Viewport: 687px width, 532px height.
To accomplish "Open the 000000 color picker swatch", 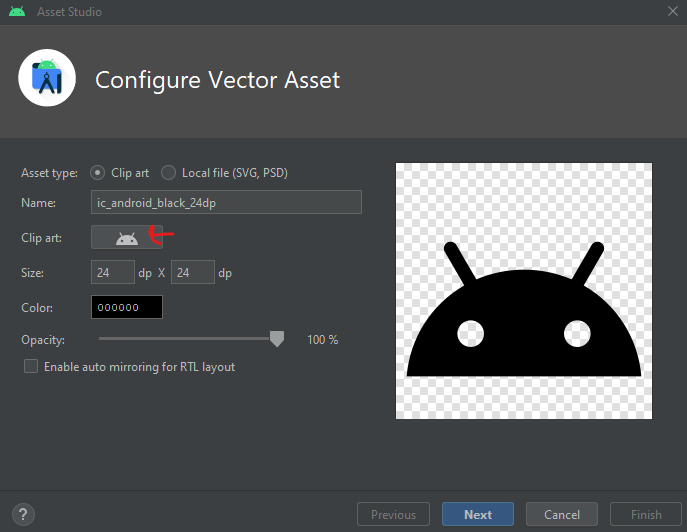I will coord(127,307).
